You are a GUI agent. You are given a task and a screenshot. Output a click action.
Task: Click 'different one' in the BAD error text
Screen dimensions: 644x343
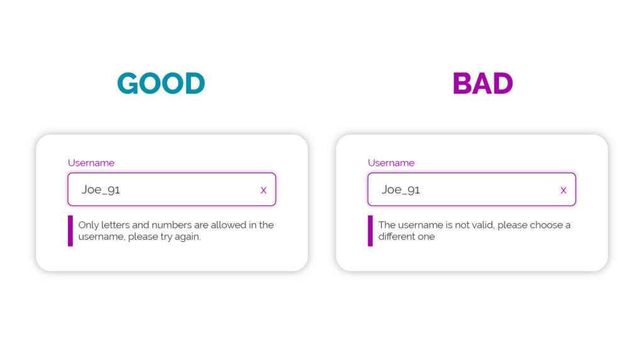406,237
